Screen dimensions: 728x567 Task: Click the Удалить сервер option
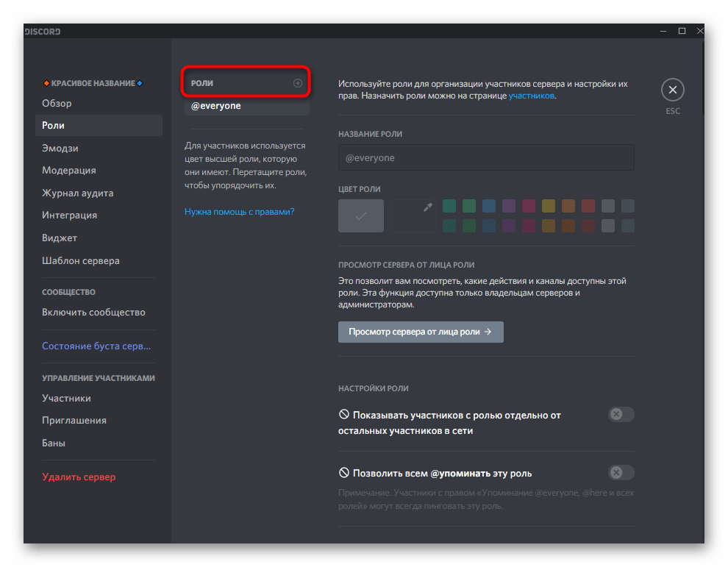[79, 477]
